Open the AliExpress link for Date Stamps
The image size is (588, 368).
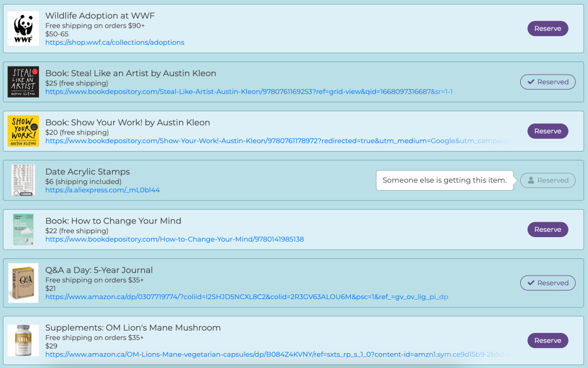tap(102, 190)
